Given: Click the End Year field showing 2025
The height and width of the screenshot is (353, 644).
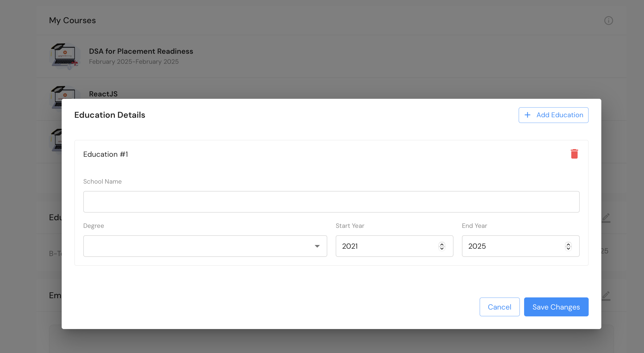Looking at the screenshot, I should 511,246.
